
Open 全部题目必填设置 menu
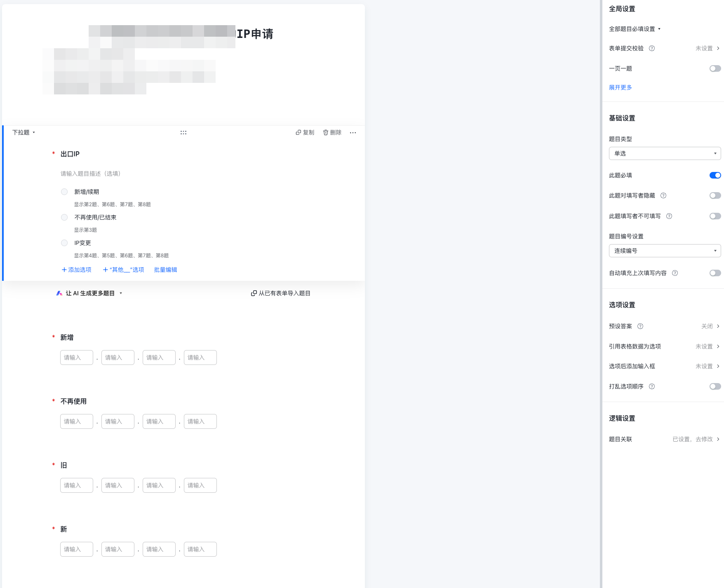[635, 29]
